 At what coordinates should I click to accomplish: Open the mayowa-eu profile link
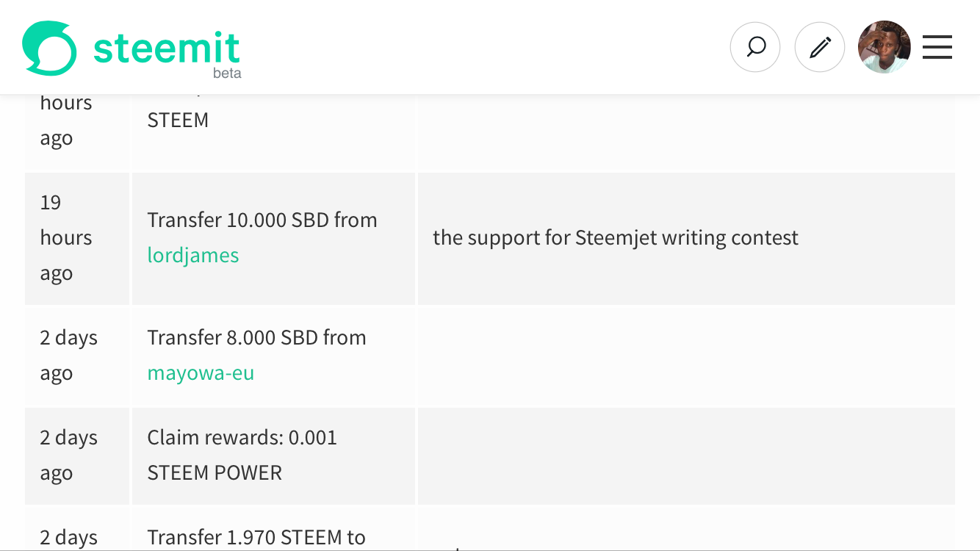pyautogui.click(x=201, y=373)
